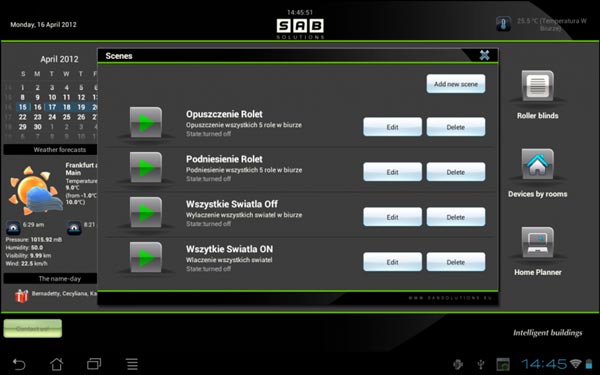Screen dimensions: 600x375
Task: Tap the Android home button
Action: pos(57,364)
